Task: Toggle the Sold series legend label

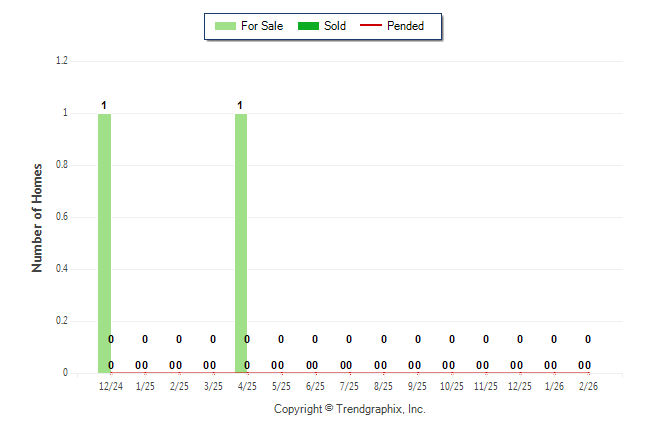Action: point(335,26)
